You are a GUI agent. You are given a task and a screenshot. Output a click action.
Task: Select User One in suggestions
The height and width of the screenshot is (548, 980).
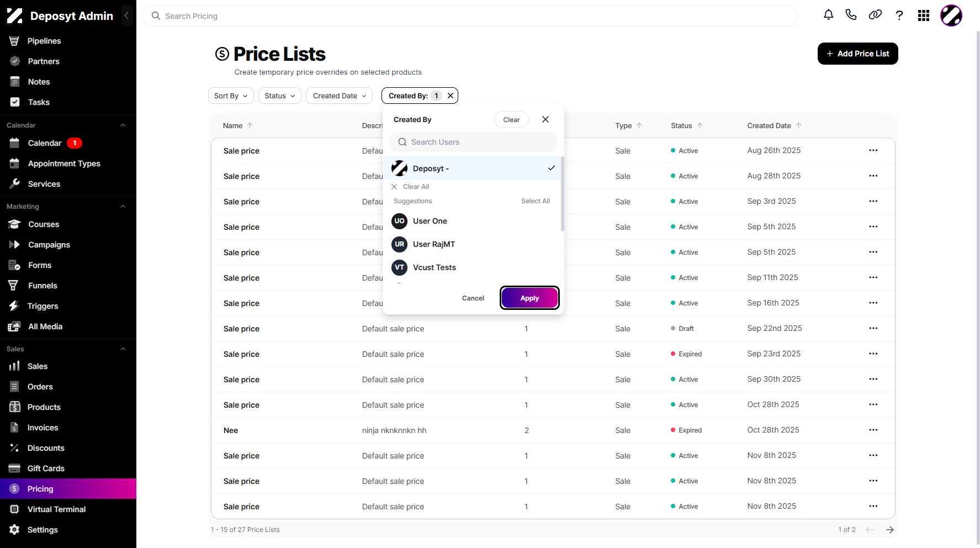473,221
